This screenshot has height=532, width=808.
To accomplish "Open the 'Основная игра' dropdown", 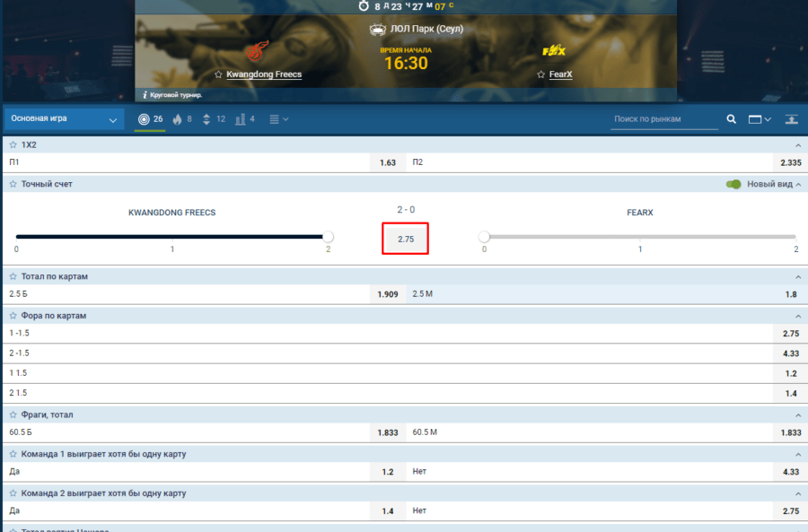I will (x=63, y=118).
